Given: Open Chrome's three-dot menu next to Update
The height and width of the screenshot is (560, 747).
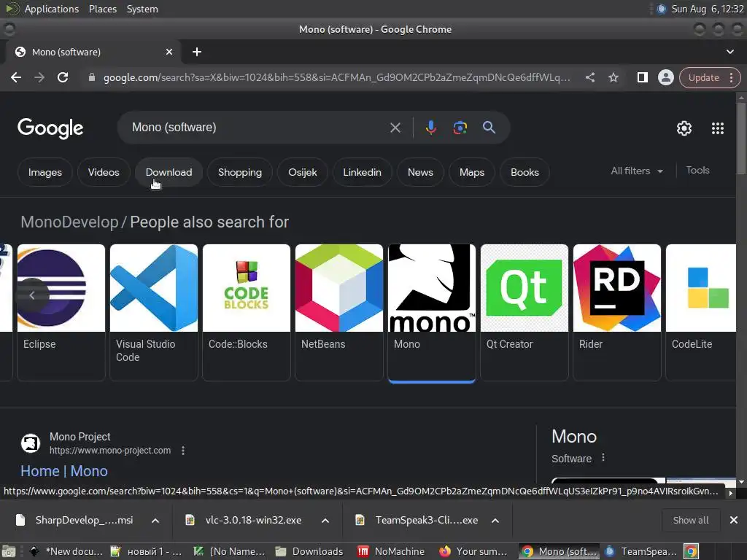Looking at the screenshot, I should (731, 77).
